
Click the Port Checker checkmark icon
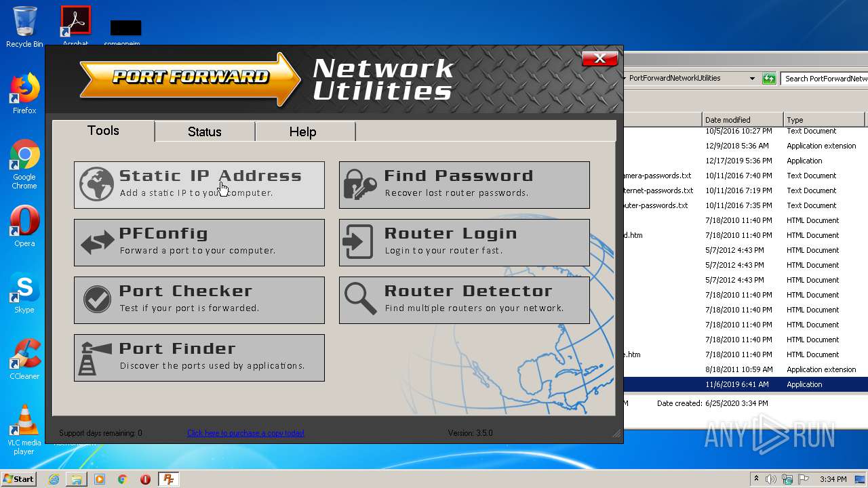pyautogui.click(x=97, y=300)
